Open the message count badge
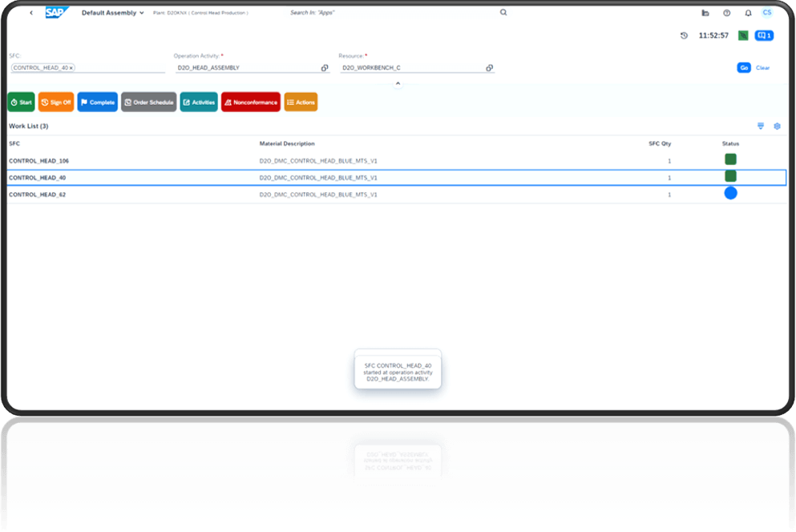 (762, 35)
